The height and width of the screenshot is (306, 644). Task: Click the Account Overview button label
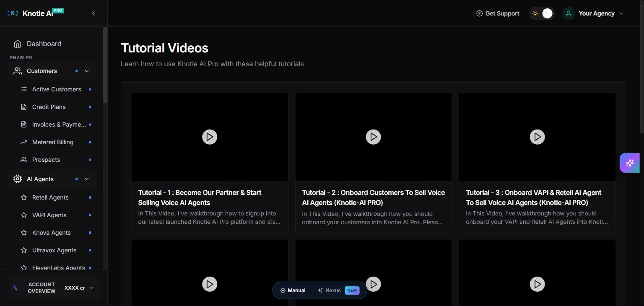click(42, 288)
